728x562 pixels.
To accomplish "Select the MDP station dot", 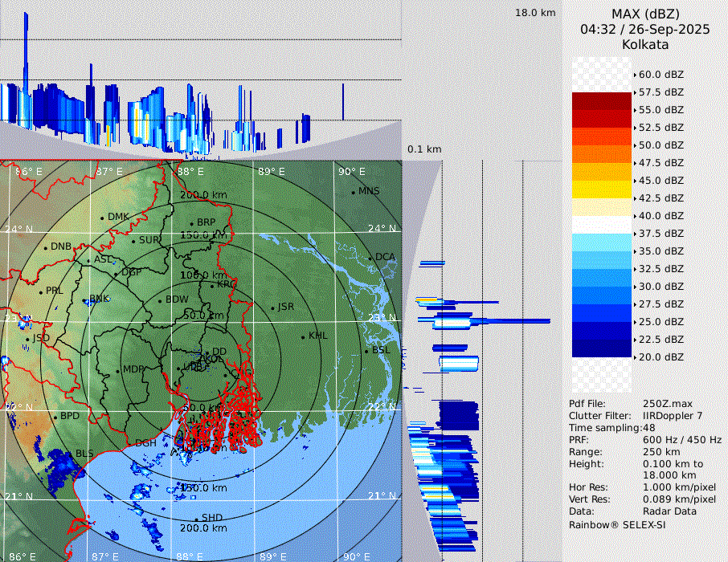I will 117,370.
